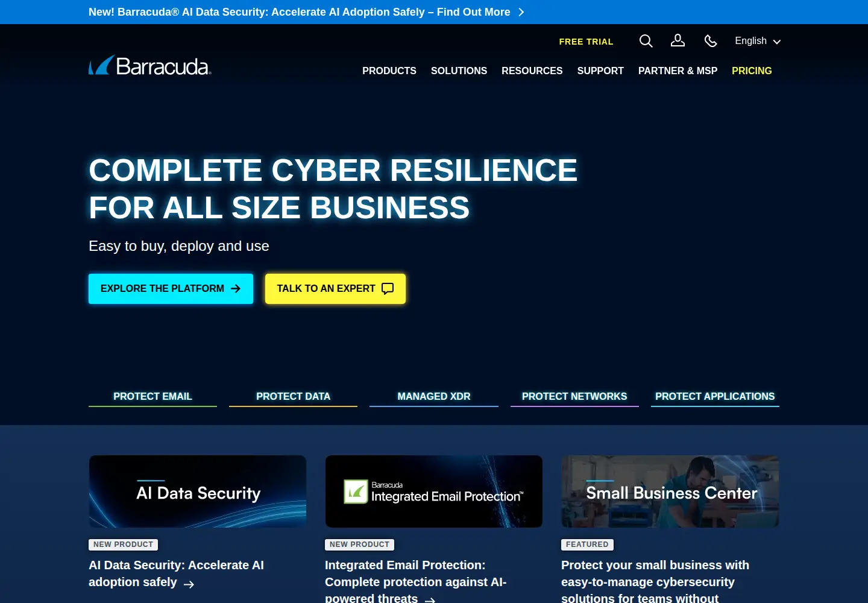
Task: Open the search magnifier icon
Action: click(646, 41)
